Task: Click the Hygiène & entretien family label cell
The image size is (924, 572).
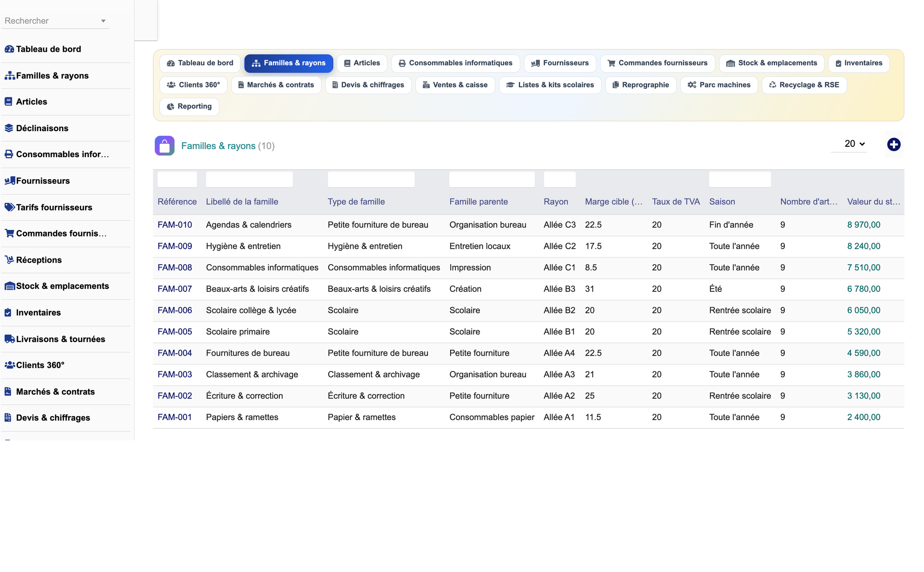Action: coord(243,246)
